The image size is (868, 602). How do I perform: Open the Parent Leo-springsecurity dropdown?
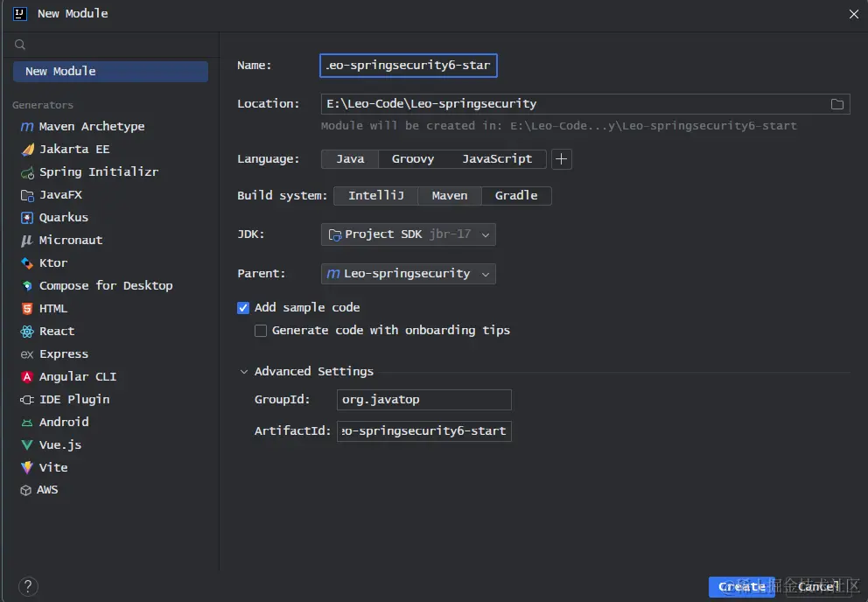[x=408, y=274]
